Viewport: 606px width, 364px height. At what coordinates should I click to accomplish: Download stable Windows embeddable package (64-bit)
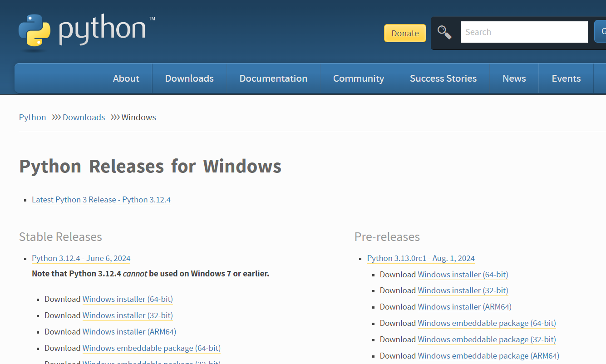click(152, 348)
